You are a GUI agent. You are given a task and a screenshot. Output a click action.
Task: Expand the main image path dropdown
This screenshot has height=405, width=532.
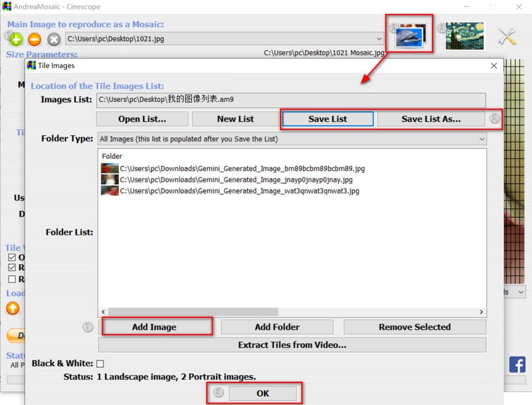pyautogui.click(x=379, y=39)
